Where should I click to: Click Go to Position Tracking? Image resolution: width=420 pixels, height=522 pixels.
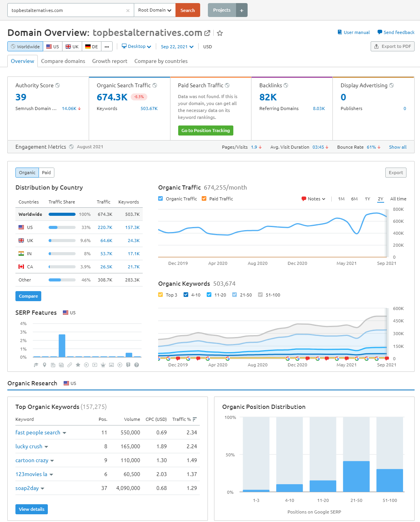point(206,130)
